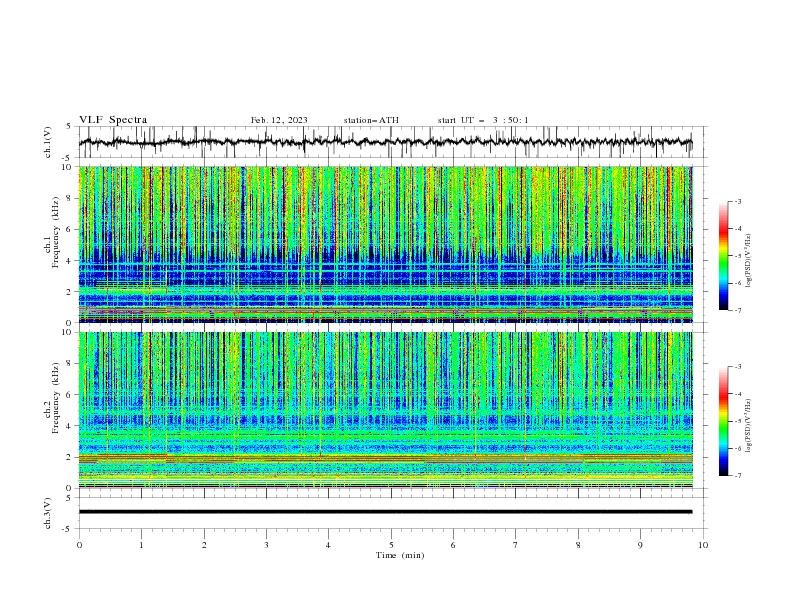The height and width of the screenshot is (612, 792).
Task: Click the '-7' label on lower colorbar
Action: coord(737,476)
